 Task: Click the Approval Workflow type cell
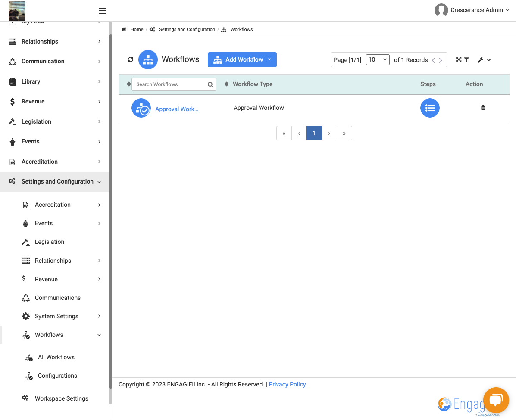(259, 108)
